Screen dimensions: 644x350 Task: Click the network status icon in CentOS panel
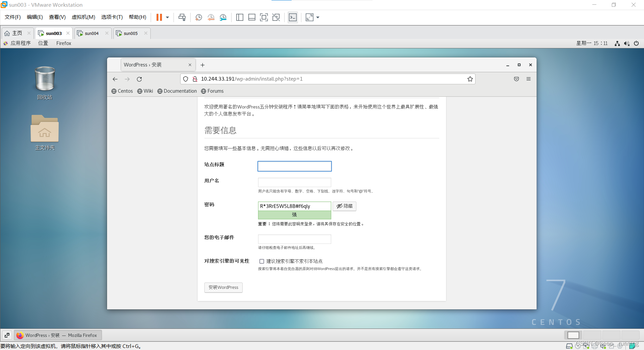[x=617, y=43]
